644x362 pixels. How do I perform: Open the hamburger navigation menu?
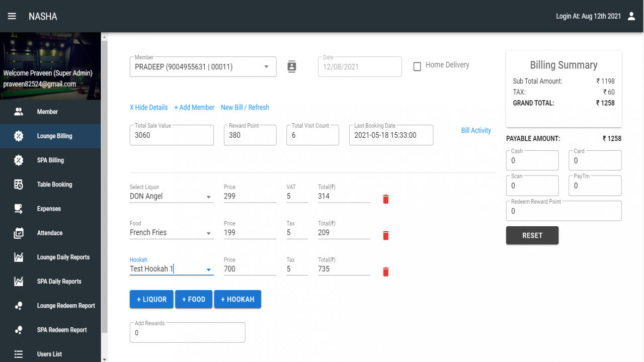point(12,16)
